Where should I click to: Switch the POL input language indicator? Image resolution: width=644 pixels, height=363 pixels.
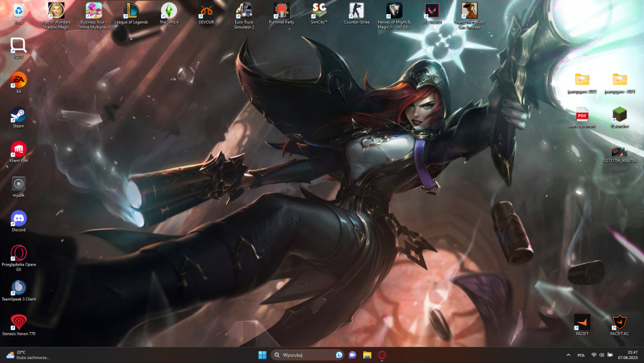pyautogui.click(x=581, y=355)
